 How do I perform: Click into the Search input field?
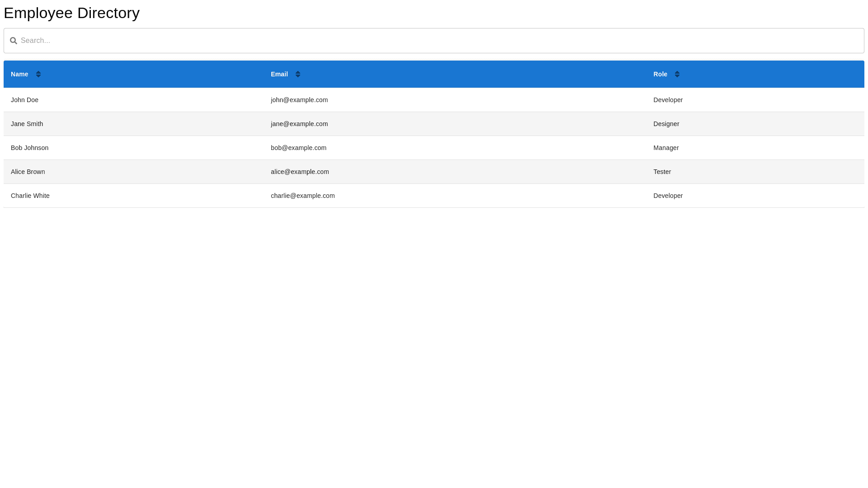[434, 41]
